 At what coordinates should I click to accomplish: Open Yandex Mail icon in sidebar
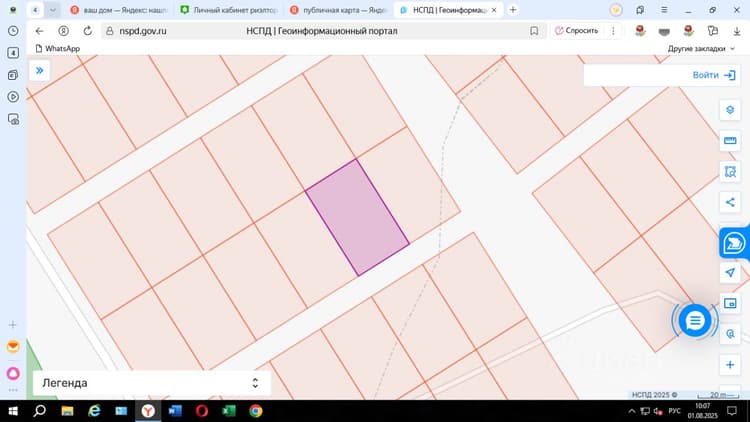(13, 346)
